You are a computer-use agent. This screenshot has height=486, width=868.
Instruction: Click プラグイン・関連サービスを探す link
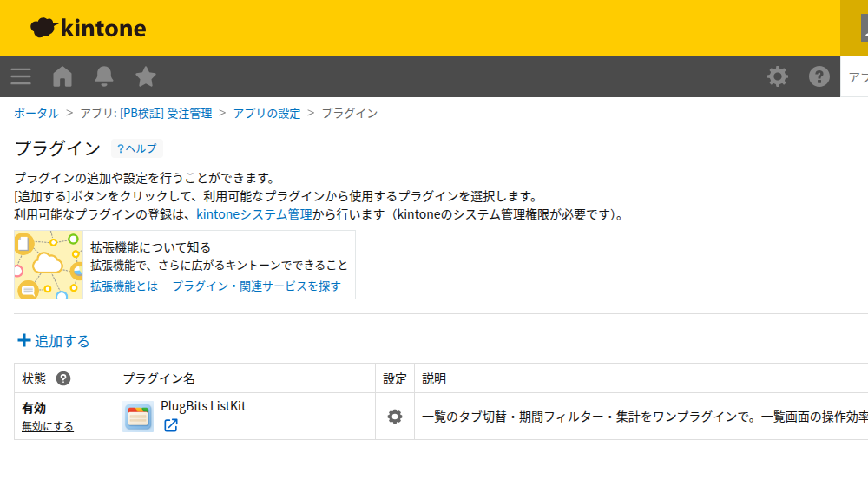coord(256,286)
